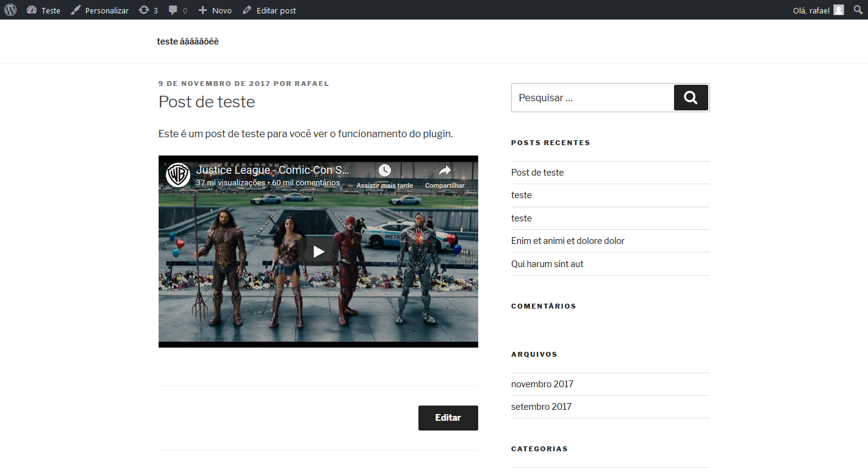
Task: Open the post date 9 de novembro de 2017
Action: pos(214,84)
